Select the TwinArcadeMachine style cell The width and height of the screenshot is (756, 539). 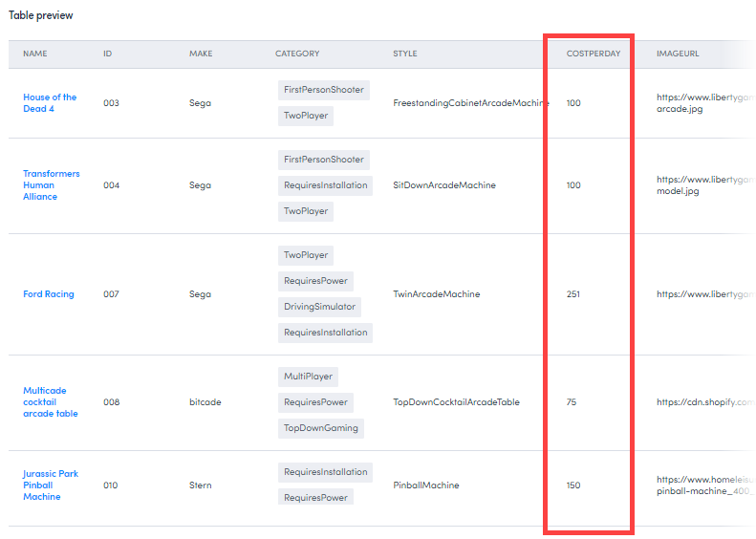click(436, 294)
